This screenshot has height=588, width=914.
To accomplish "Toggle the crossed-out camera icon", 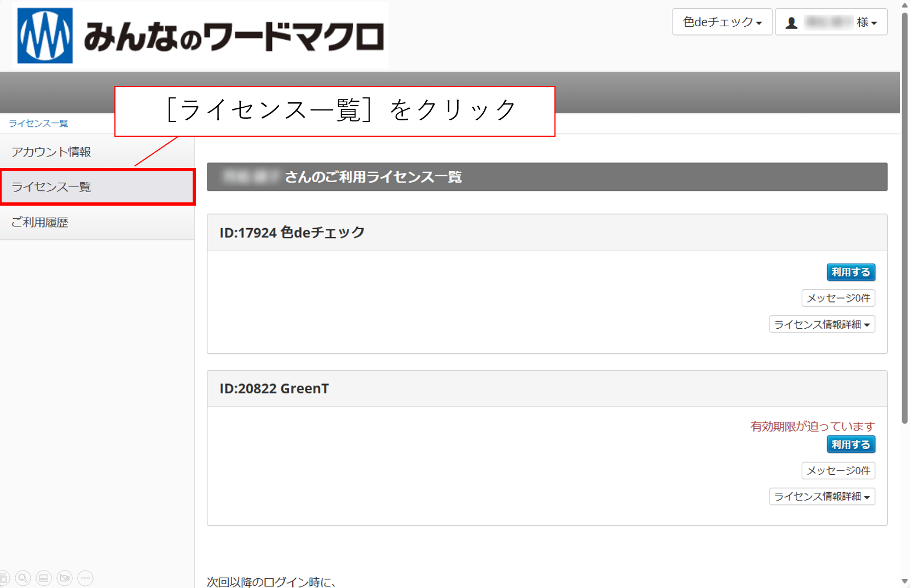I will coord(65,578).
